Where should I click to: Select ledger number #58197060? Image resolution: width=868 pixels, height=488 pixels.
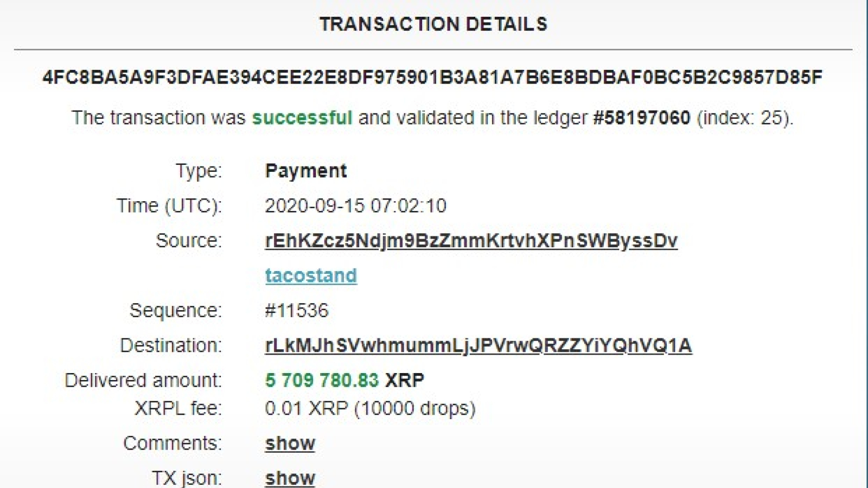[641, 118]
